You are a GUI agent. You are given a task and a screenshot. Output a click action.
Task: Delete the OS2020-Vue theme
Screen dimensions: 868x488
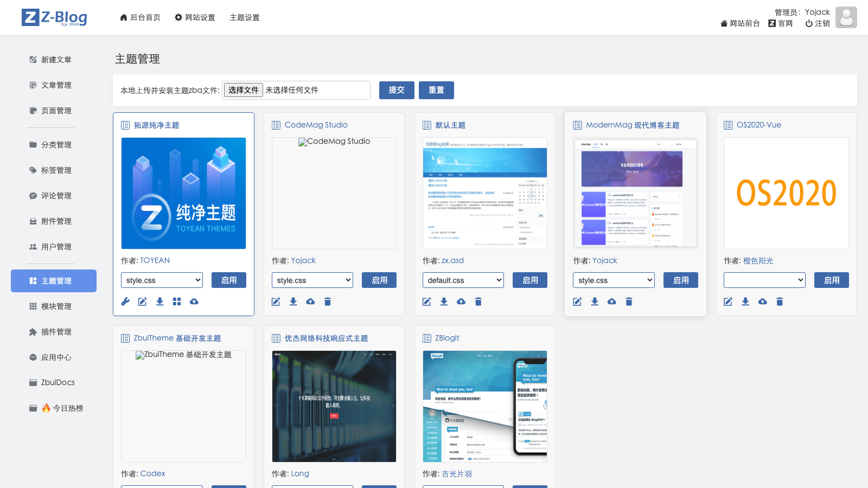click(x=780, y=301)
